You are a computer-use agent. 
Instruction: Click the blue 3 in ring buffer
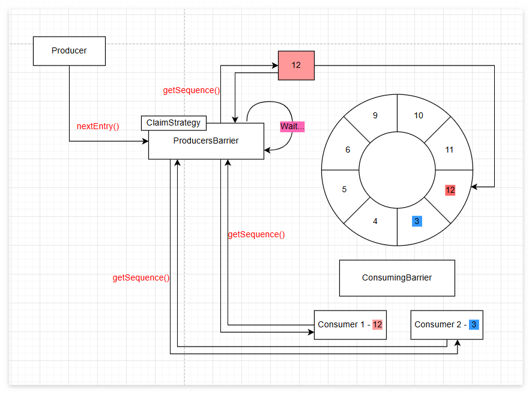(417, 221)
